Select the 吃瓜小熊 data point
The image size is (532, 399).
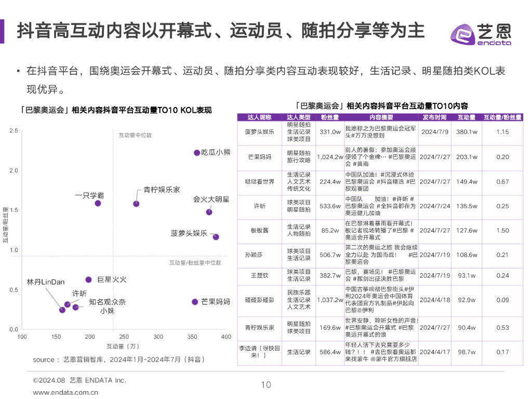point(197,153)
